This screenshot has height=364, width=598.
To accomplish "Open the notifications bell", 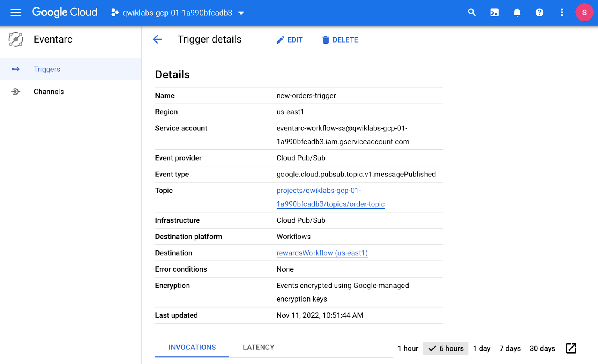I will tap(517, 13).
